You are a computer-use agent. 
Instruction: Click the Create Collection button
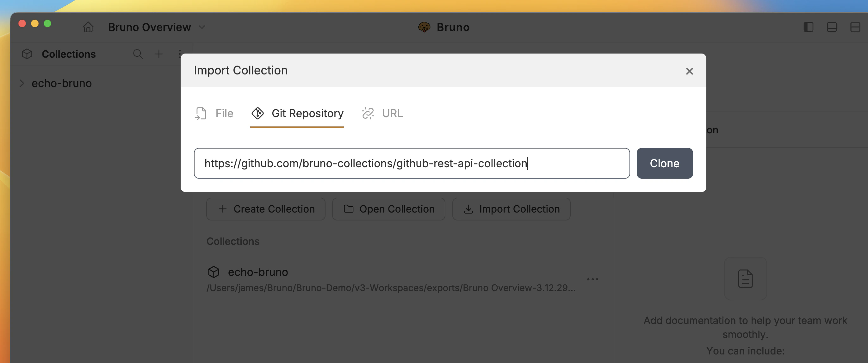coord(265,209)
